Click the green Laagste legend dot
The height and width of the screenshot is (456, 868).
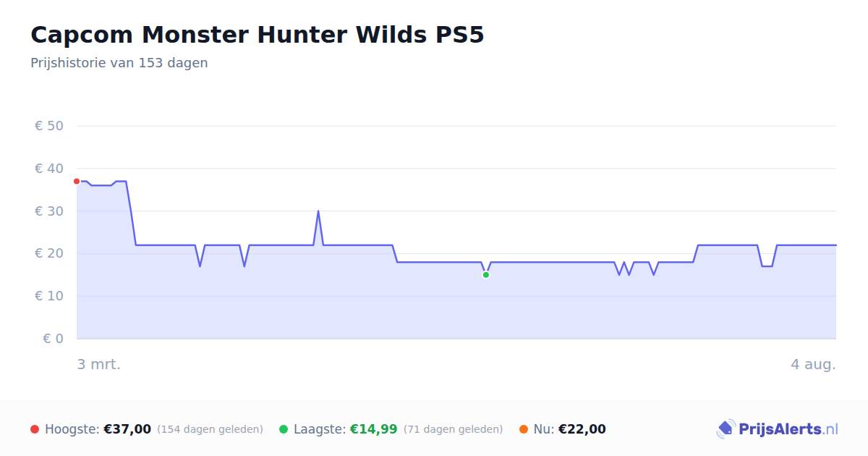click(284, 429)
